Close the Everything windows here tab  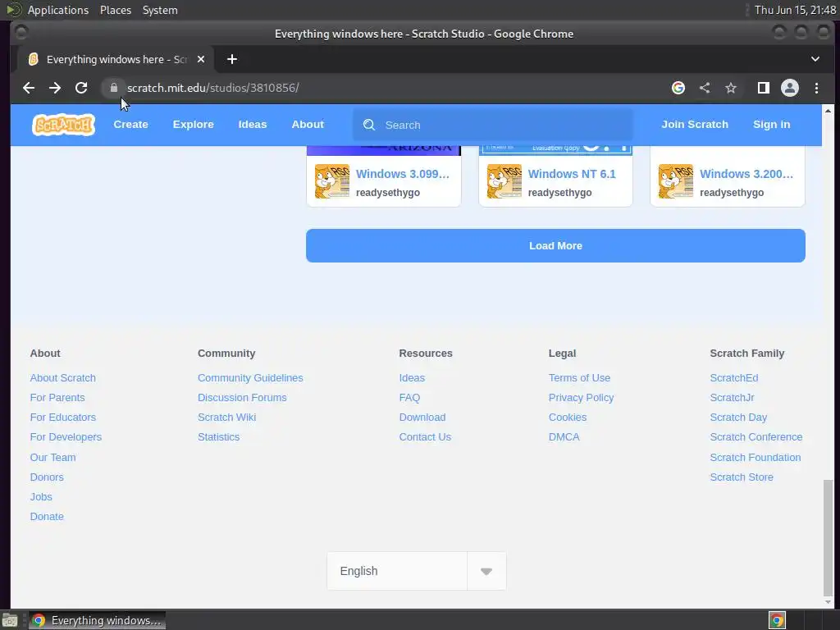[x=201, y=59]
